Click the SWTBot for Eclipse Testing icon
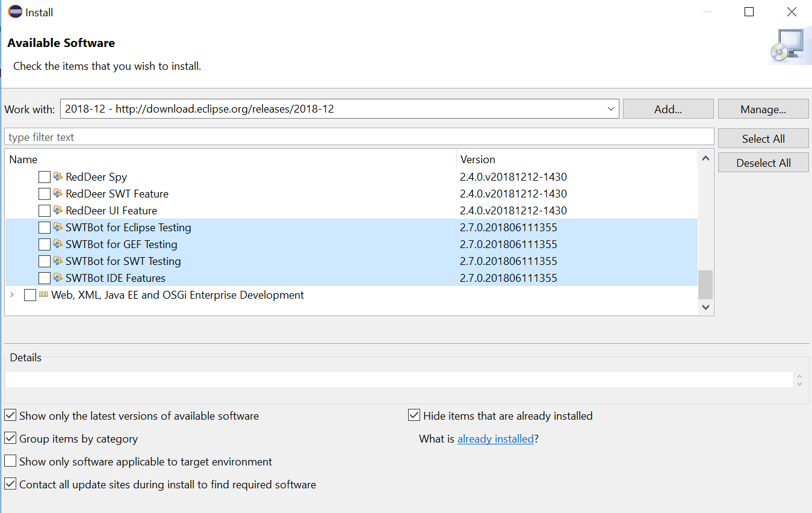The width and height of the screenshot is (812, 513). point(58,228)
